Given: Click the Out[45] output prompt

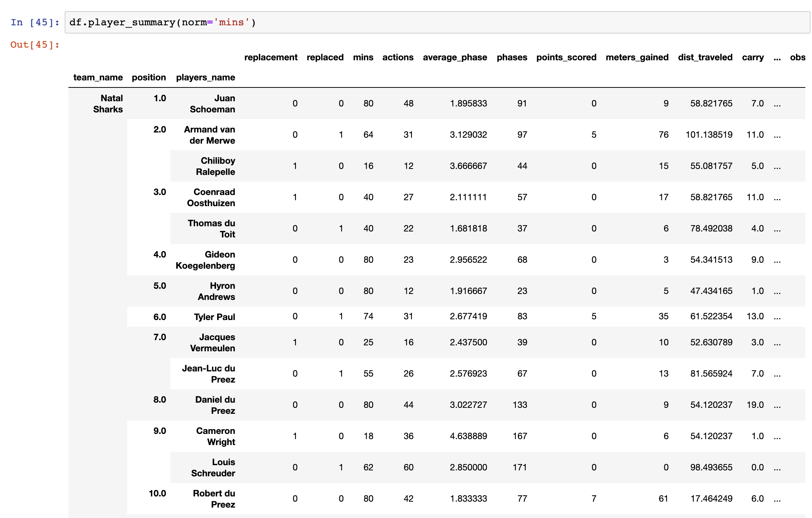Looking at the screenshot, I should [x=35, y=45].
